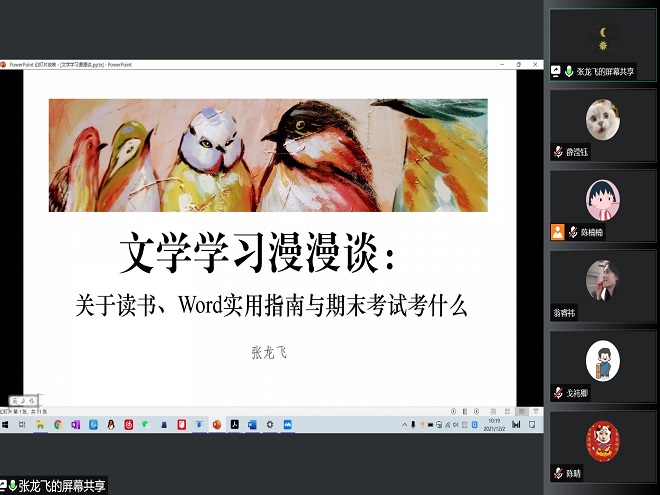This screenshot has width=660, height=495.
Task: Click the muted microphone icon beside 戈祎卿
Action: (x=557, y=393)
